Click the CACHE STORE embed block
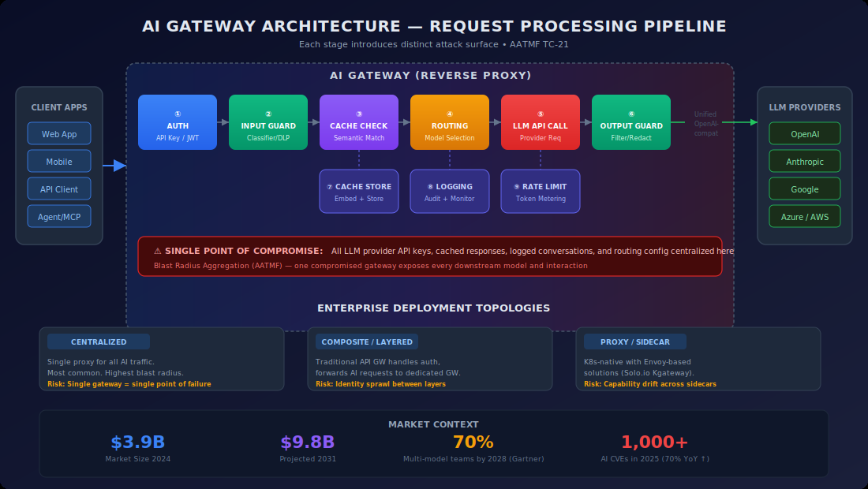 click(359, 191)
